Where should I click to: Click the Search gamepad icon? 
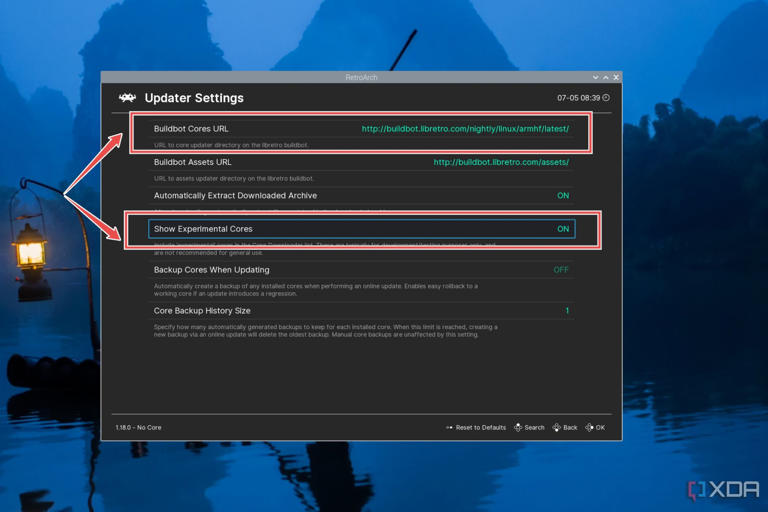pos(518,427)
